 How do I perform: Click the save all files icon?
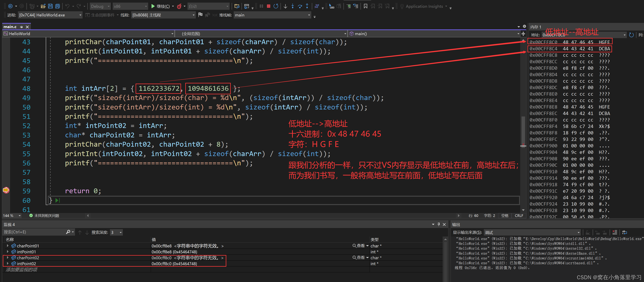tap(57, 6)
